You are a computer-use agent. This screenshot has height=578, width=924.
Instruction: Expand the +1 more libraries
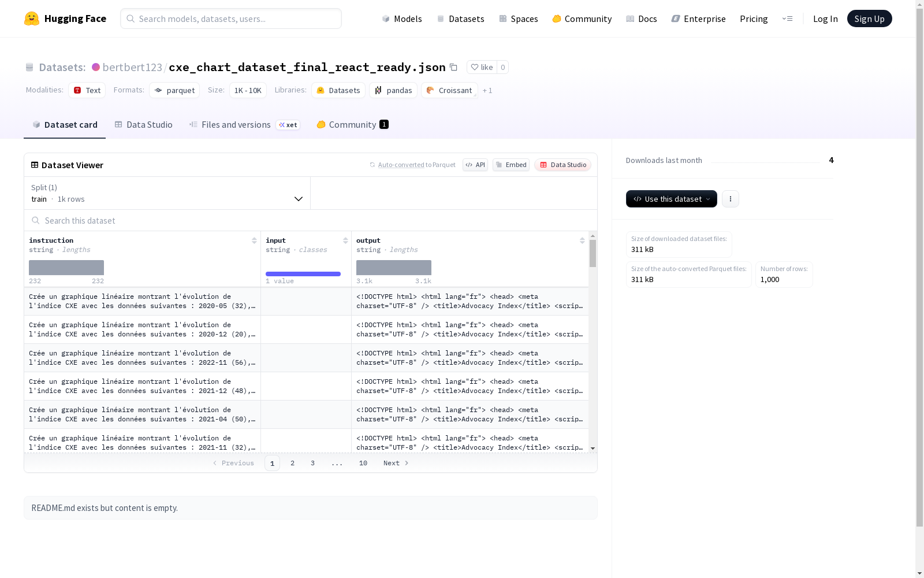[x=487, y=90]
